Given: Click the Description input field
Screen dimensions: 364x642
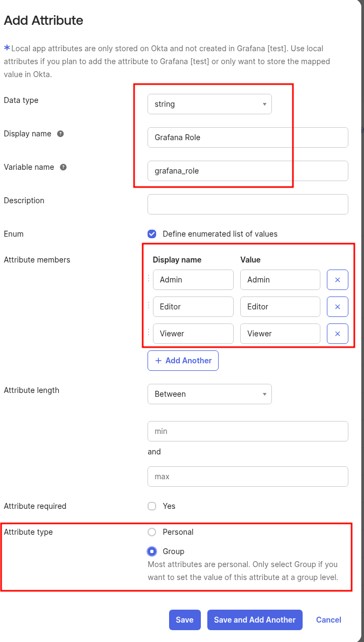Looking at the screenshot, I should click(x=248, y=204).
